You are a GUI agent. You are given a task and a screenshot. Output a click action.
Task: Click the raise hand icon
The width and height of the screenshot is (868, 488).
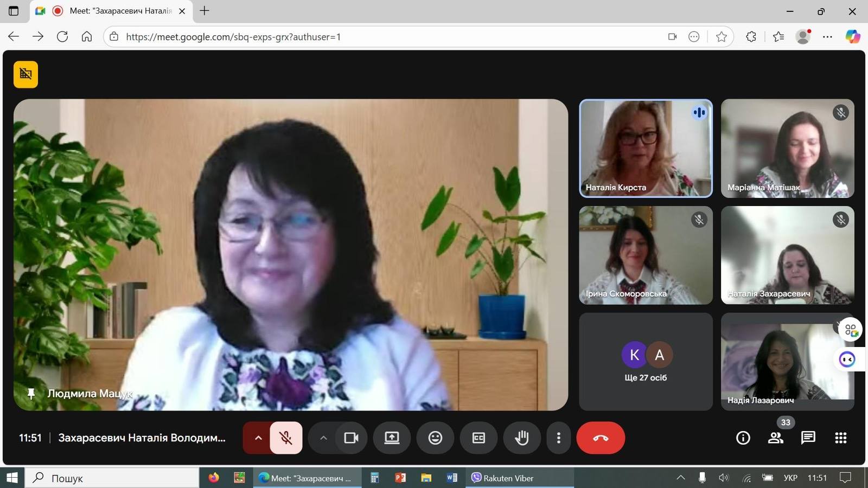521,438
